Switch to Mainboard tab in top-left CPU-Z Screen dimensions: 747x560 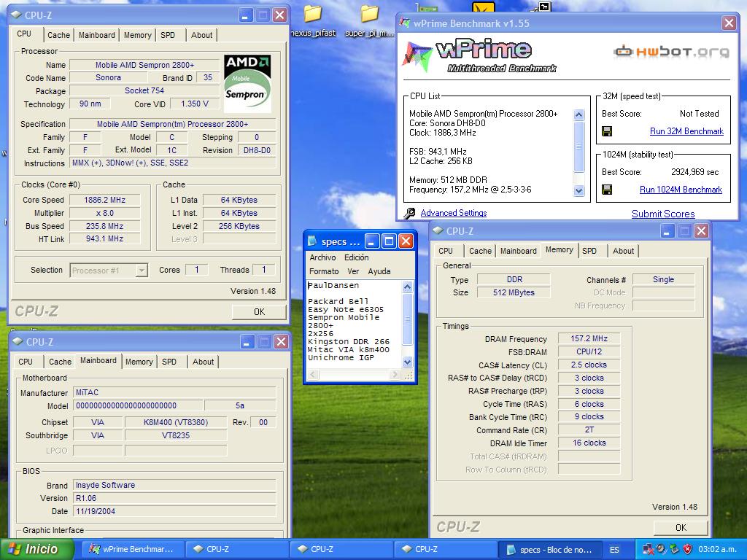97,35
